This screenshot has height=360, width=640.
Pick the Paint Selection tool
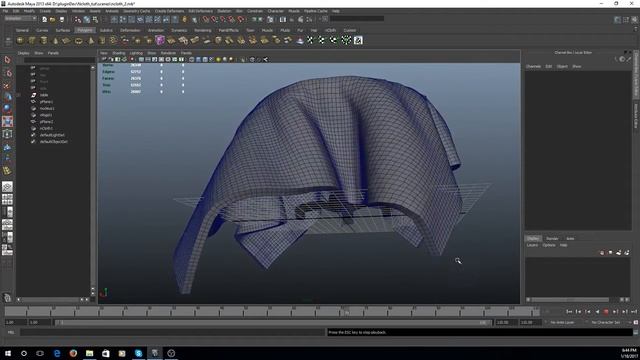7,85
